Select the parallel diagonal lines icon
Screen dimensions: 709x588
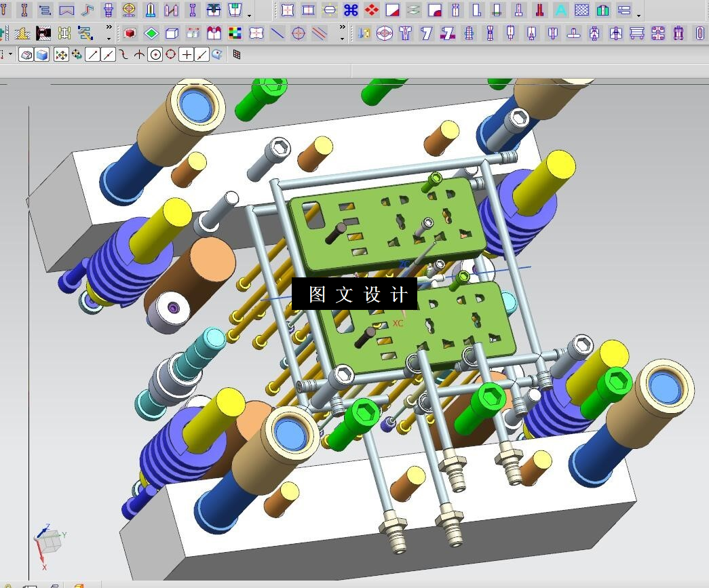pyautogui.click(x=320, y=33)
